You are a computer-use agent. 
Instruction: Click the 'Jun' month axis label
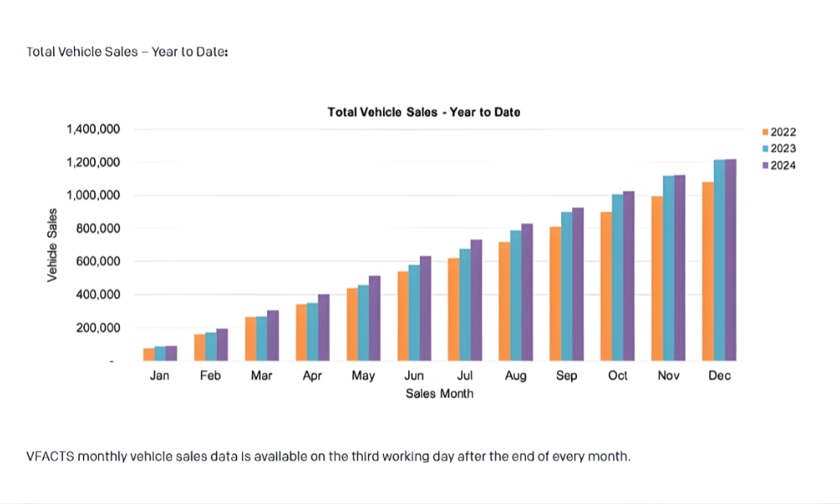coord(414,376)
